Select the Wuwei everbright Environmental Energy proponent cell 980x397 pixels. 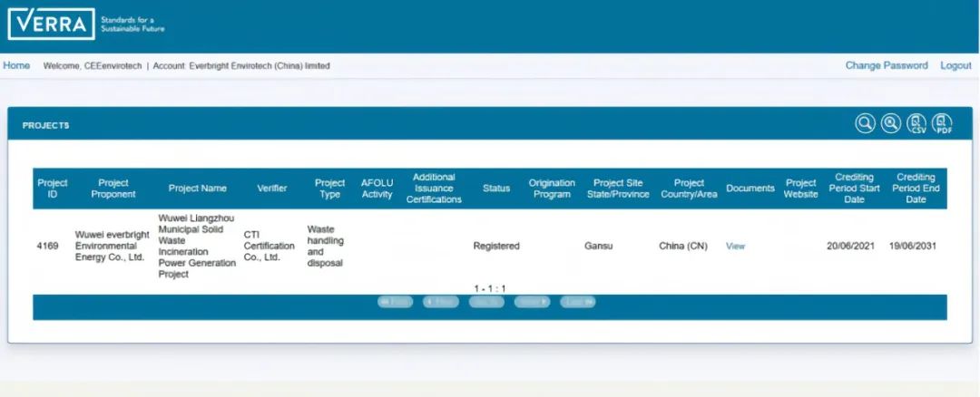point(112,246)
